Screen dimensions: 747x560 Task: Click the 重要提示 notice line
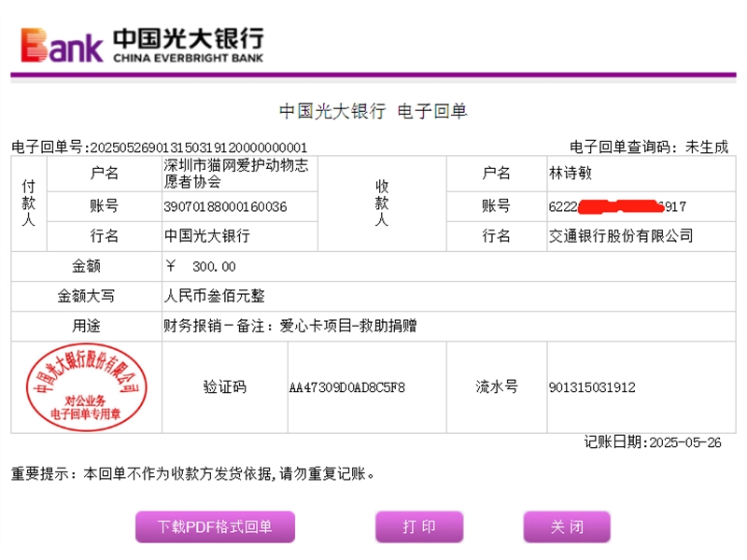(x=192, y=474)
